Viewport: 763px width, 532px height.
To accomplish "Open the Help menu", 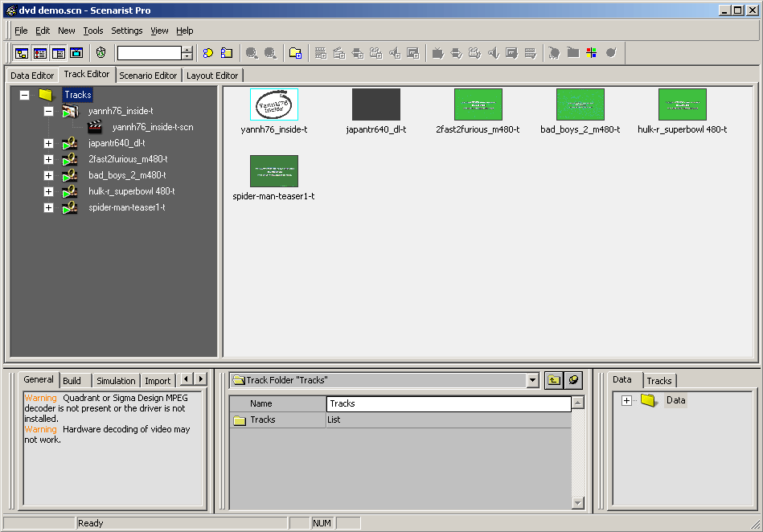I will pos(184,31).
